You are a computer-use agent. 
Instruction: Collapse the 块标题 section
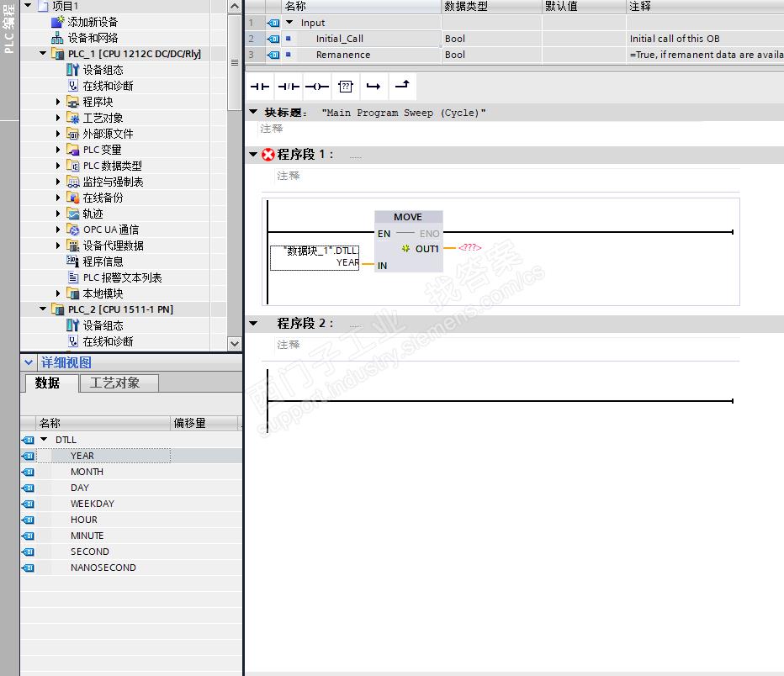[253, 112]
